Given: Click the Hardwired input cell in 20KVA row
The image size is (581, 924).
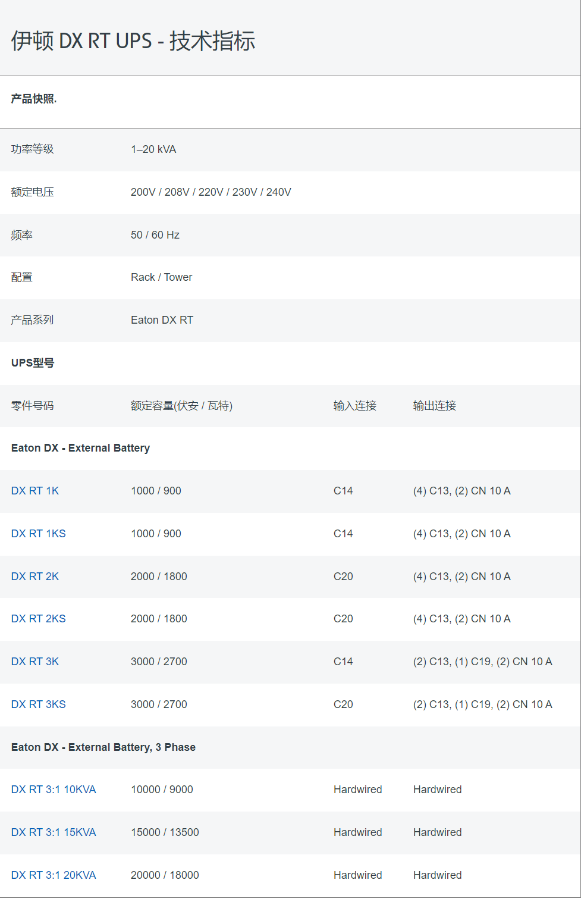Looking at the screenshot, I should (358, 875).
